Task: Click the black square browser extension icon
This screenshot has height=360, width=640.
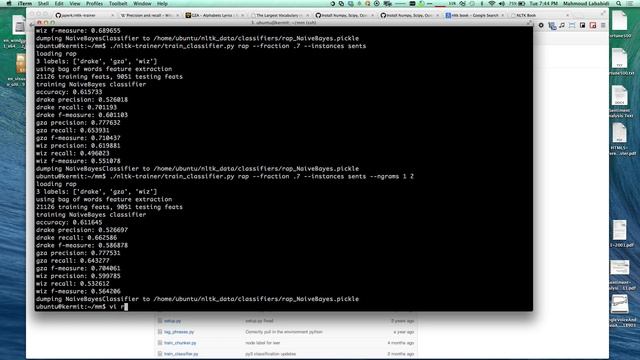Action: coord(582,25)
